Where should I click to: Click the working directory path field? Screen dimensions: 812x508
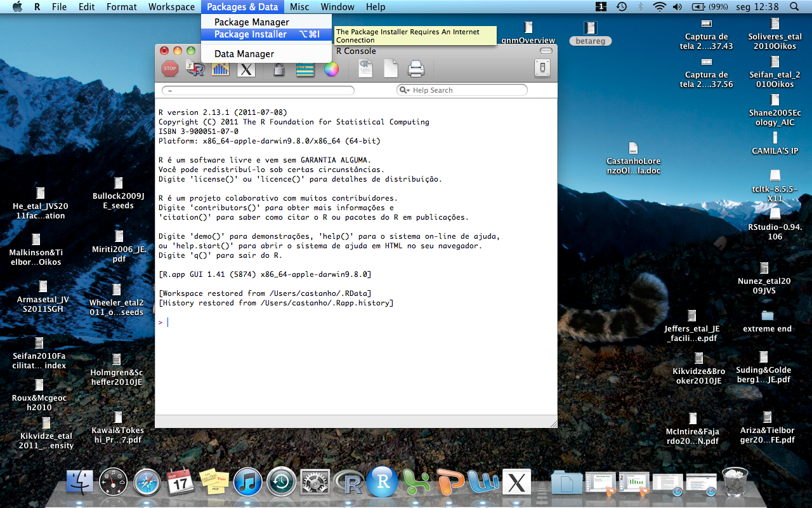pyautogui.click(x=258, y=91)
